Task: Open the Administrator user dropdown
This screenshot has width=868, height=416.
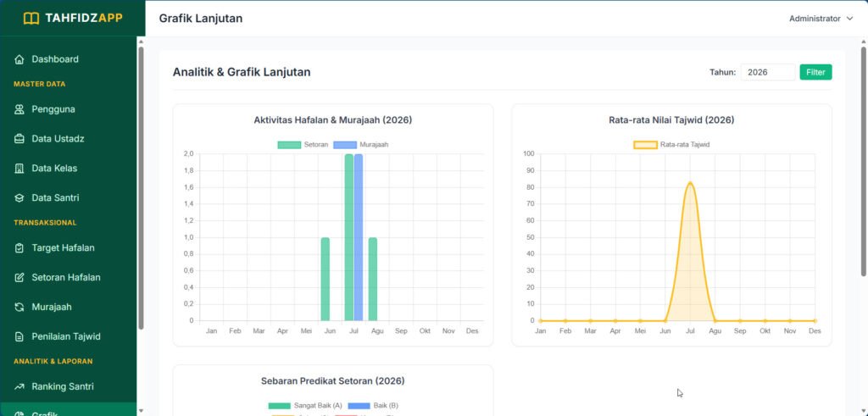Action: [821, 19]
